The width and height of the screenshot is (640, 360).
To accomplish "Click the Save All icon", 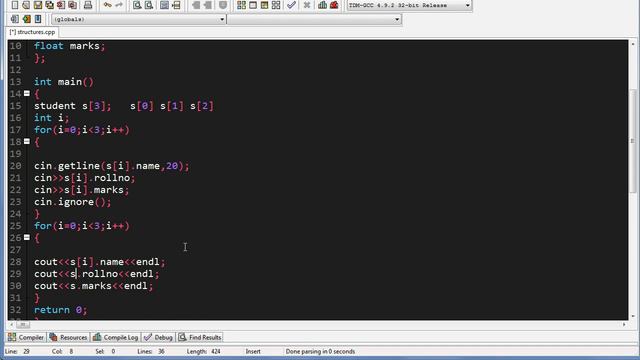I will tap(49, 5).
